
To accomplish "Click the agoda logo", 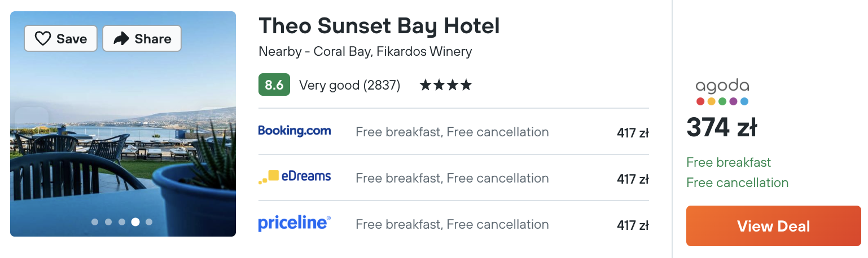I will click(722, 92).
